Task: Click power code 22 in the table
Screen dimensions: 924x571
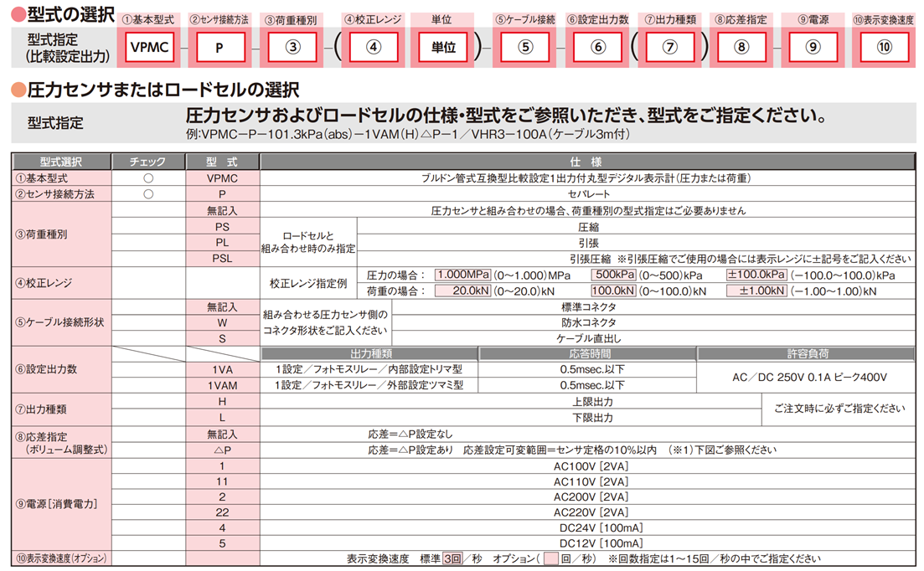Action: [x=222, y=512]
